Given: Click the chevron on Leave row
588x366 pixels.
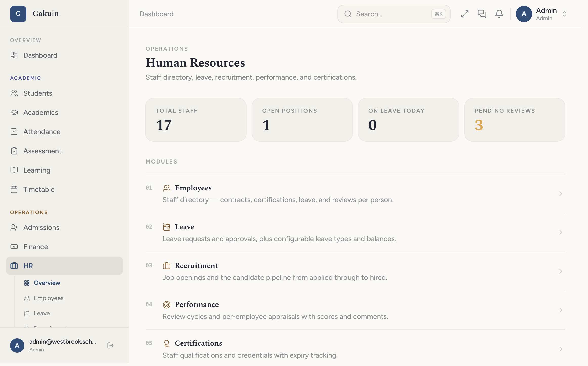Looking at the screenshot, I should 561,232.
